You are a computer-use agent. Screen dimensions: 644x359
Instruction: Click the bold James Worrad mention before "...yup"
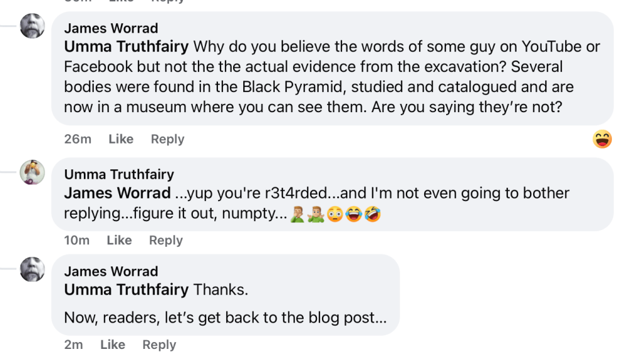tap(117, 193)
